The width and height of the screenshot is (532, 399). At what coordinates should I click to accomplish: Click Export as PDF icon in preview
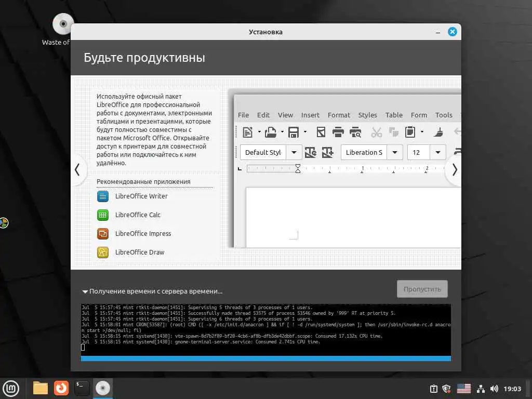(x=321, y=132)
